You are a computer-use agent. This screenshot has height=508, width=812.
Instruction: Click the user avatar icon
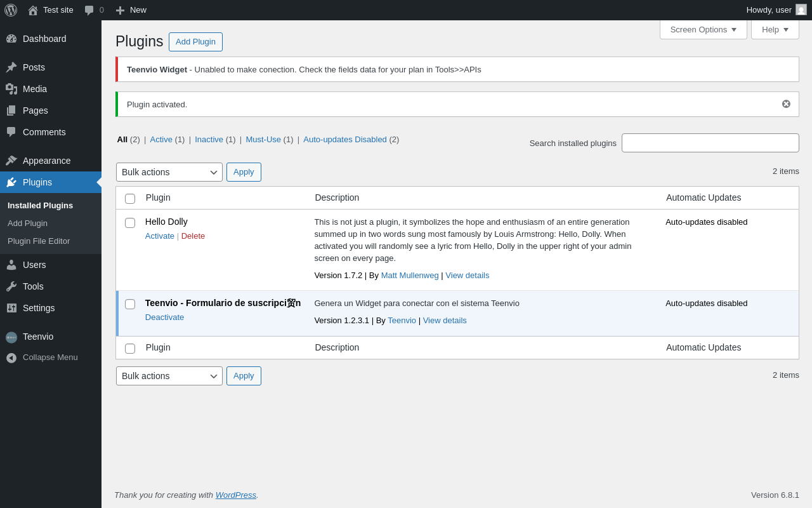pos(801,10)
